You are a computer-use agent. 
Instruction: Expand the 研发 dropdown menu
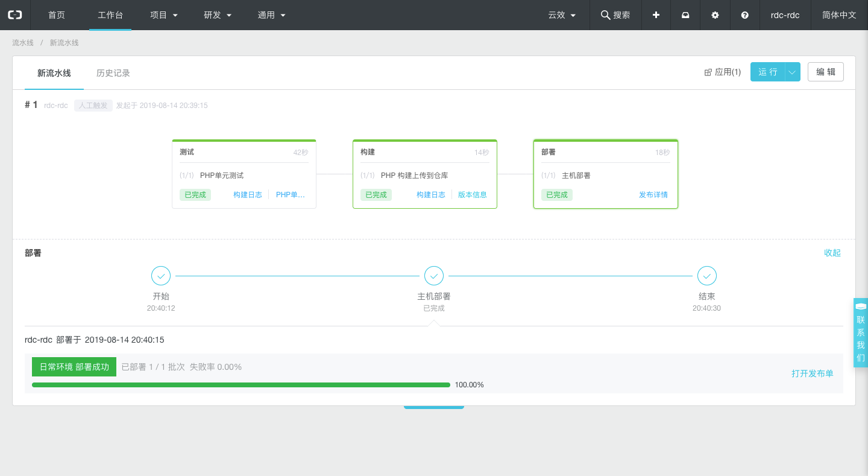coord(218,15)
